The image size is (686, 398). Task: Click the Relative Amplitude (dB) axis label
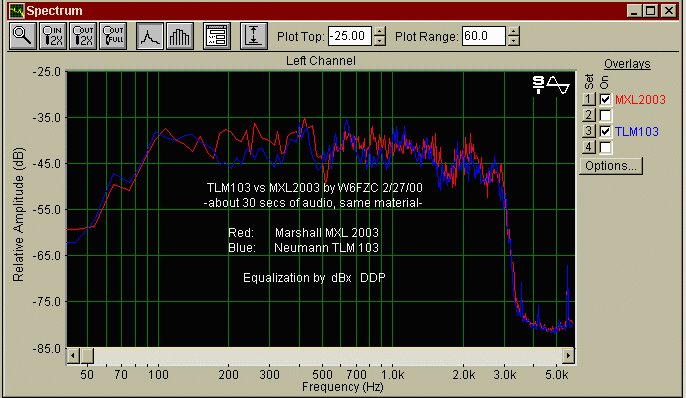click(x=18, y=214)
